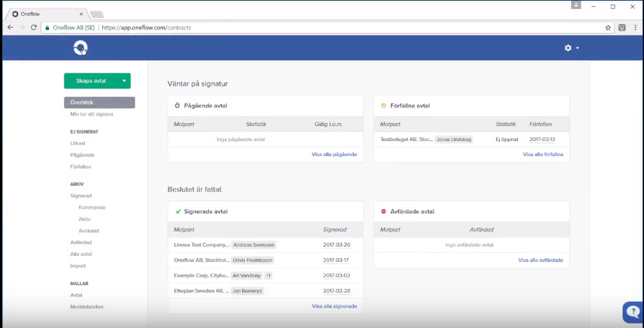The width and height of the screenshot is (644, 328).
Task: Open the help chat bubble widget
Action: pyautogui.click(x=633, y=312)
